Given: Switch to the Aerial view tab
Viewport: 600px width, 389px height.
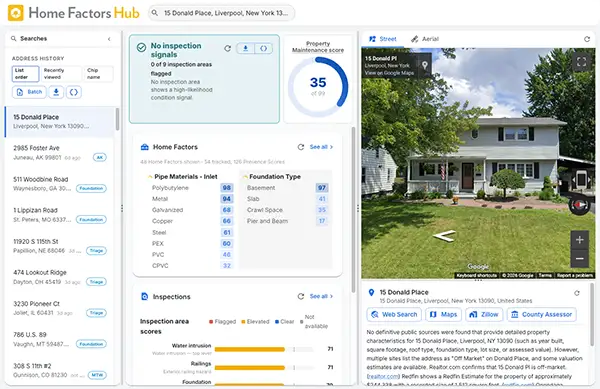Looking at the screenshot, I should 425,39.
